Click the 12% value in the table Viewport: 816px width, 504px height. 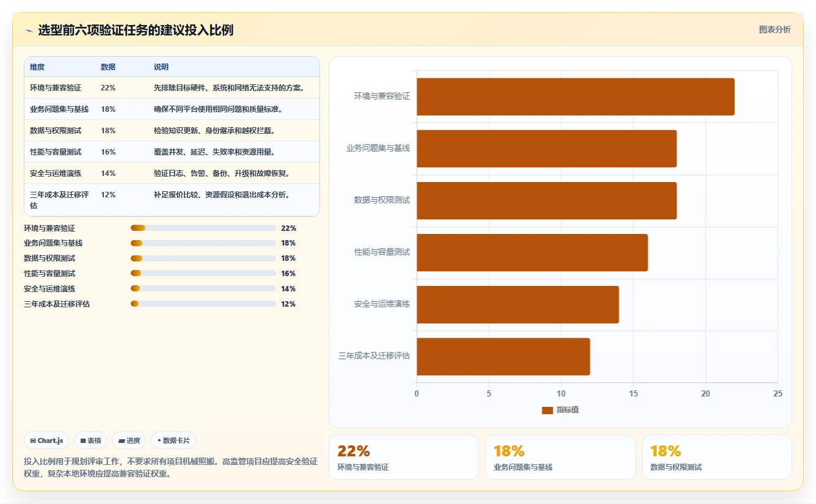click(x=108, y=195)
